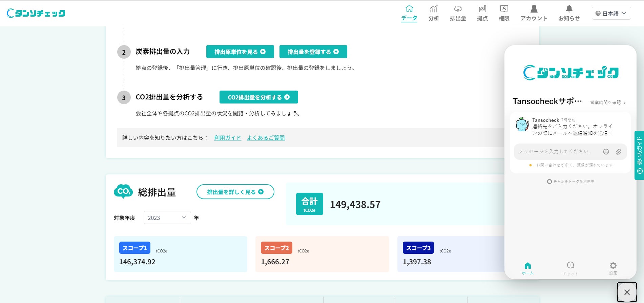
Task: Open the 利用ガイド link
Action: [228, 138]
